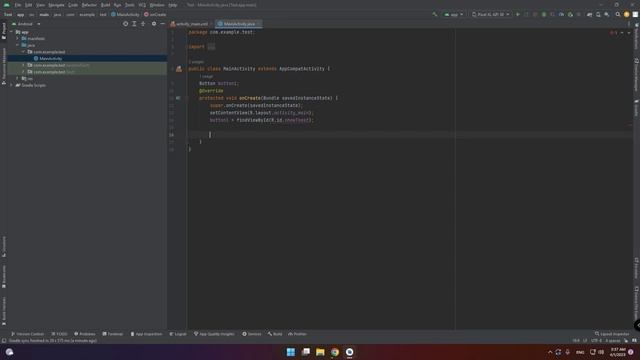Switch to the MainActivity.java tab
640x360 pixels.
(239, 24)
